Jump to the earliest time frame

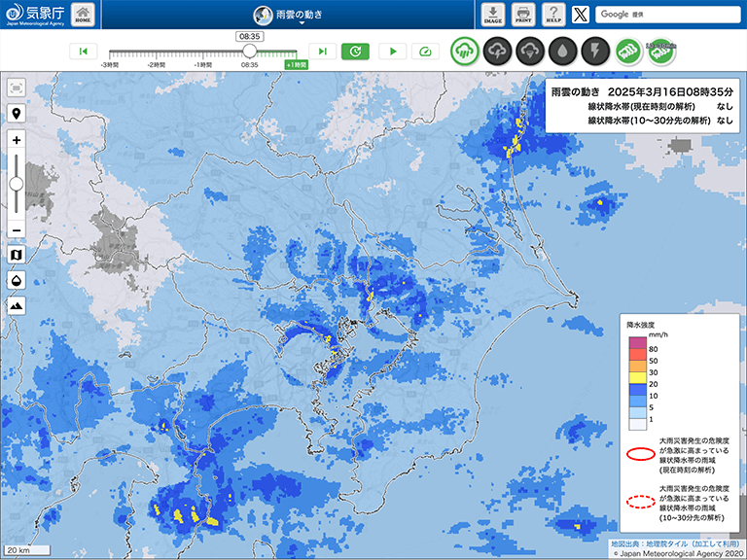83,52
